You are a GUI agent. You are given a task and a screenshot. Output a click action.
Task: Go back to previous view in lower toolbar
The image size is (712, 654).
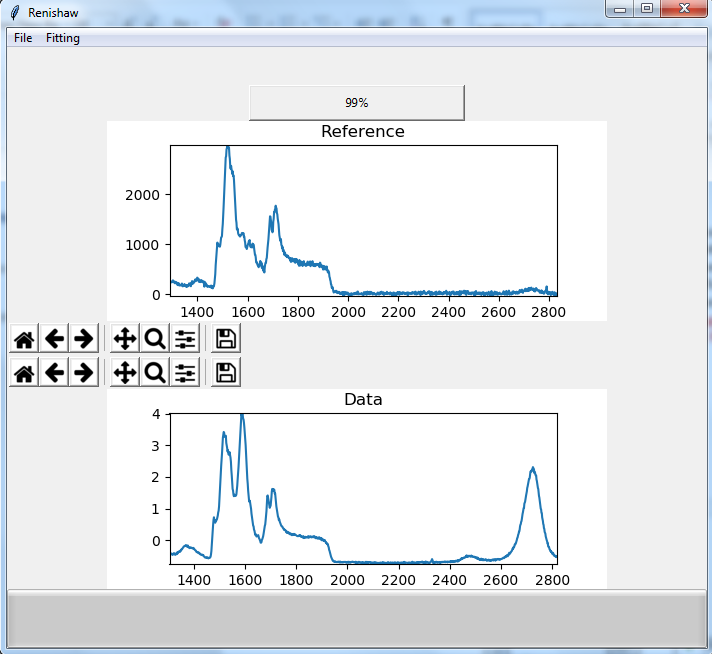coord(54,372)
